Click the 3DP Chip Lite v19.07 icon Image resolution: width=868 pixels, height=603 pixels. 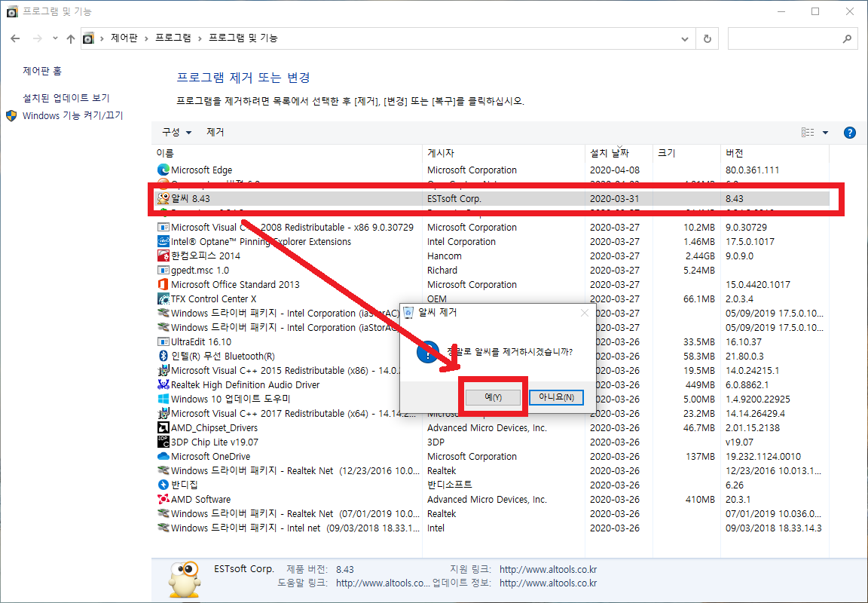point(163,442)
